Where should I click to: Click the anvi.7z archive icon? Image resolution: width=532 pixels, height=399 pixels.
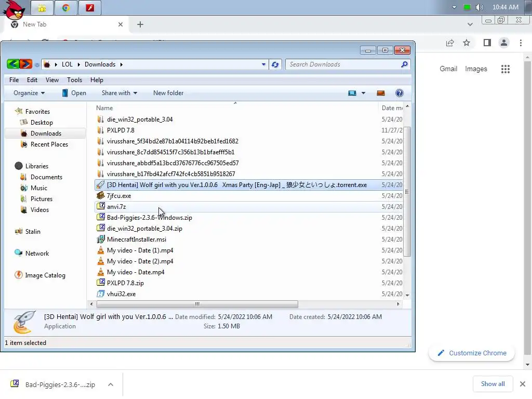[x=100, y=206]
